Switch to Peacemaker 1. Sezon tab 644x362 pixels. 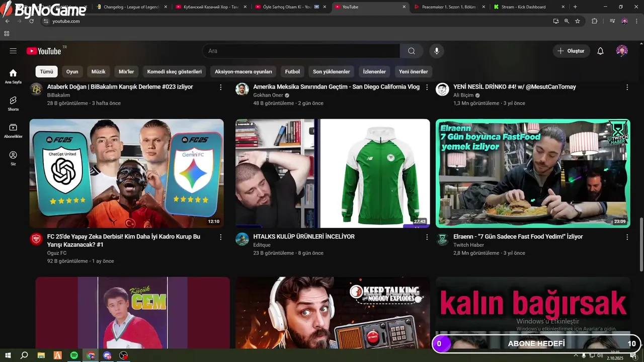(x=450, y=7)
